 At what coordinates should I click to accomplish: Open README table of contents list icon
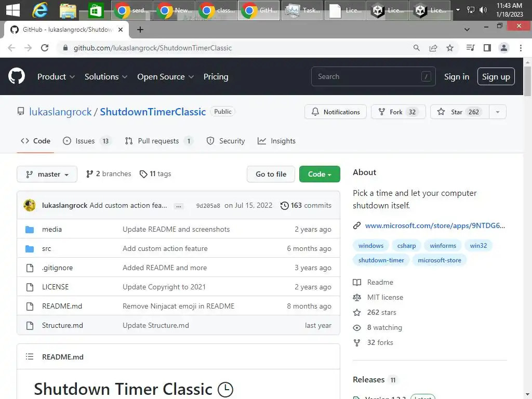click(x=30, y=356)
